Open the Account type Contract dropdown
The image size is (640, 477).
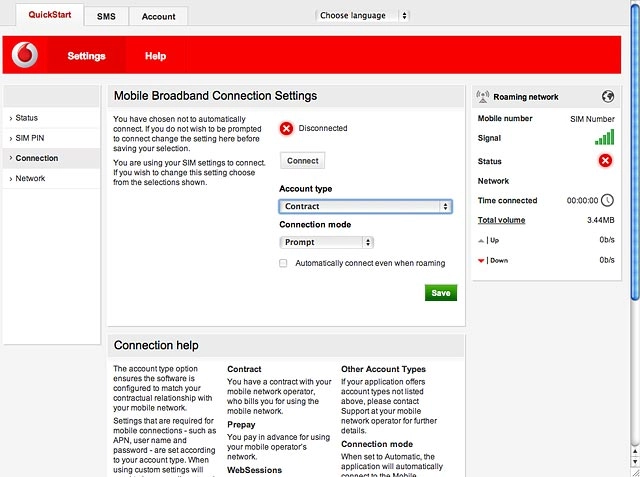click(x=365, y=206)
